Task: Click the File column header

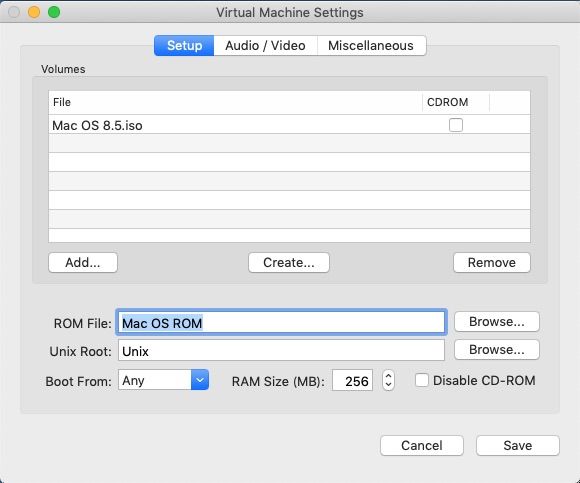Action: pos(235,102)
